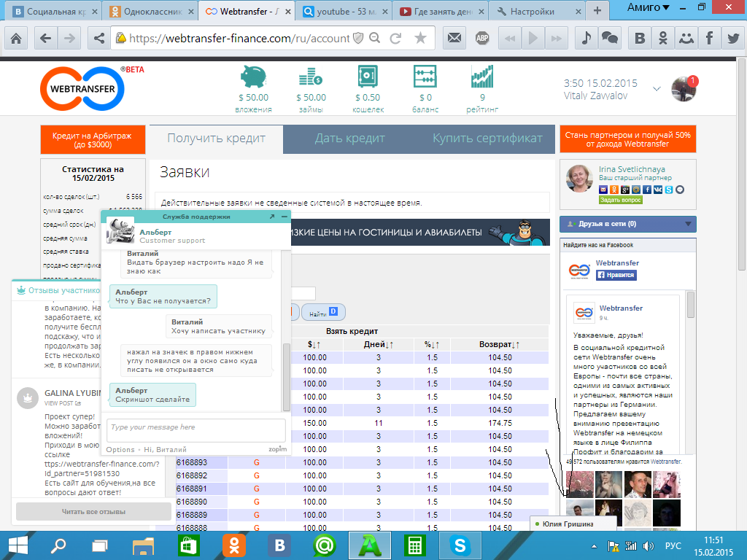Open a new browser tab with plus
Image resolution: width=747 pixels, height=560 pixels.
[x=597, y=10]
